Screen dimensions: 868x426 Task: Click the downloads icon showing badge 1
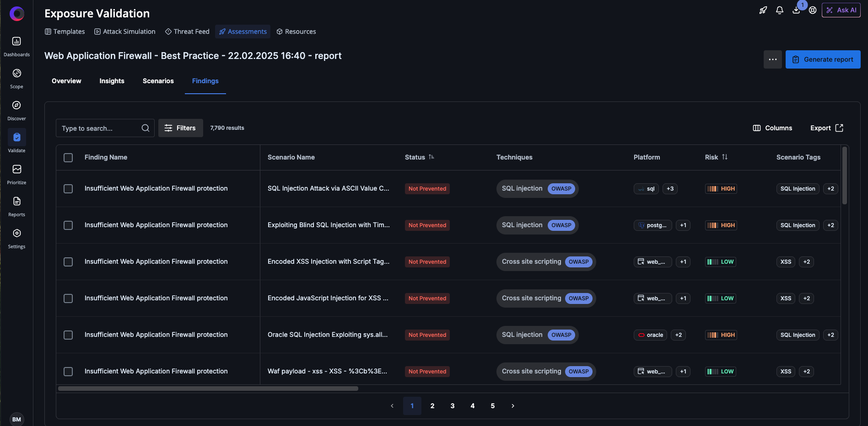[796, 10]
